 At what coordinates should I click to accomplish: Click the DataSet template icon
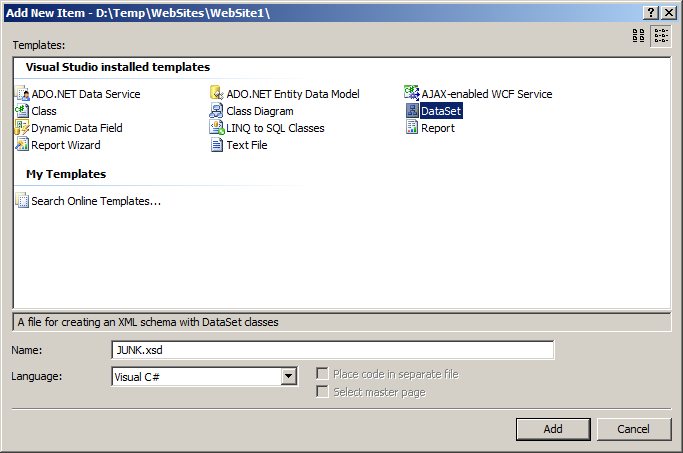(412, 111)
